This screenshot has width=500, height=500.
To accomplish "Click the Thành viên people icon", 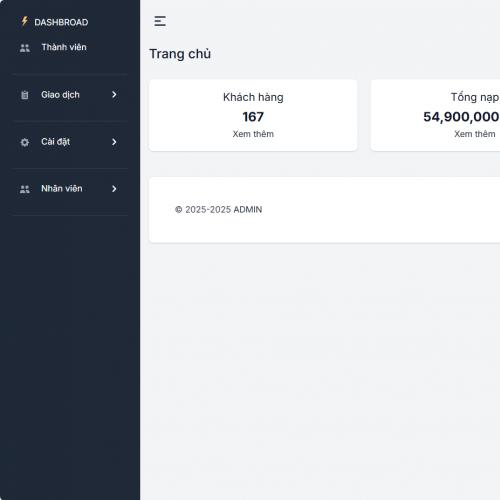I will click(x=25, y=48).
